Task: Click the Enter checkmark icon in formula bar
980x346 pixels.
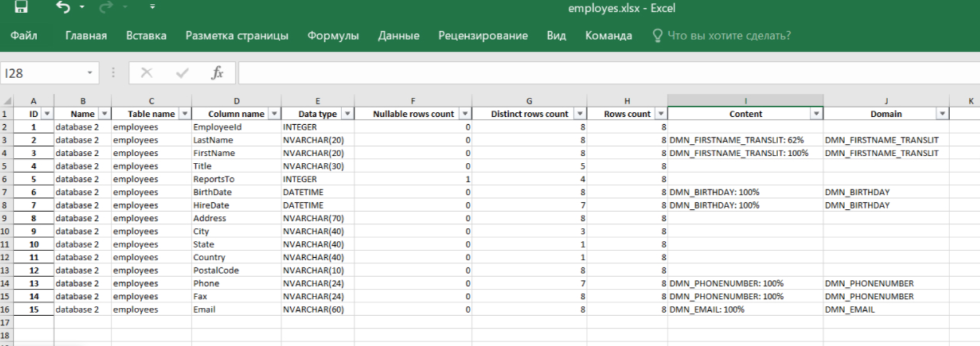Action: pos(182,73)
